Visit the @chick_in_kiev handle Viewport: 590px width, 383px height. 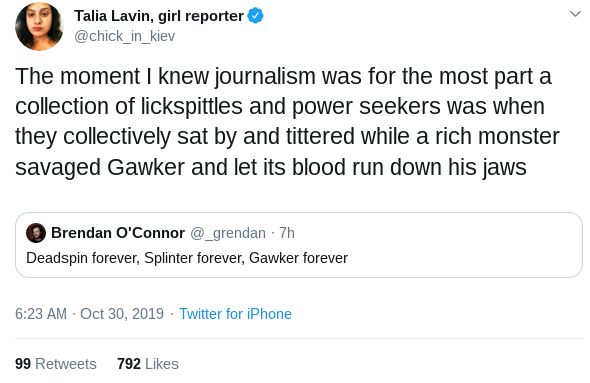click(x=125, y=36)
